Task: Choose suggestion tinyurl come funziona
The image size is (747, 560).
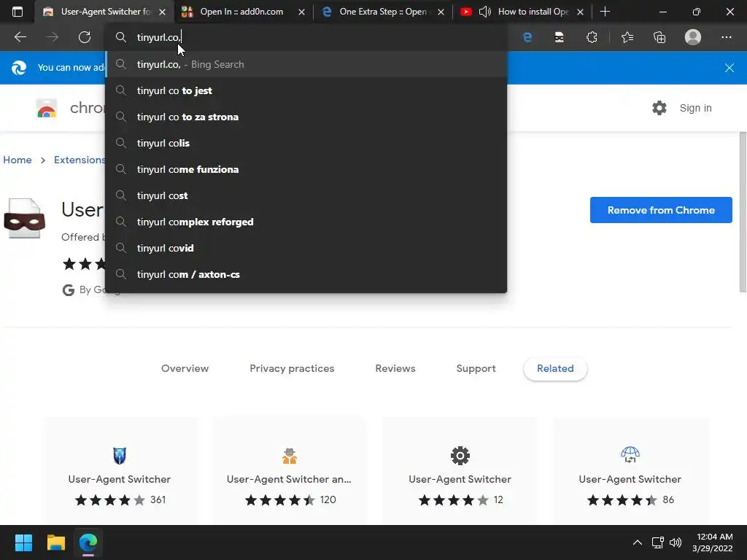Action: coord(306,169)
